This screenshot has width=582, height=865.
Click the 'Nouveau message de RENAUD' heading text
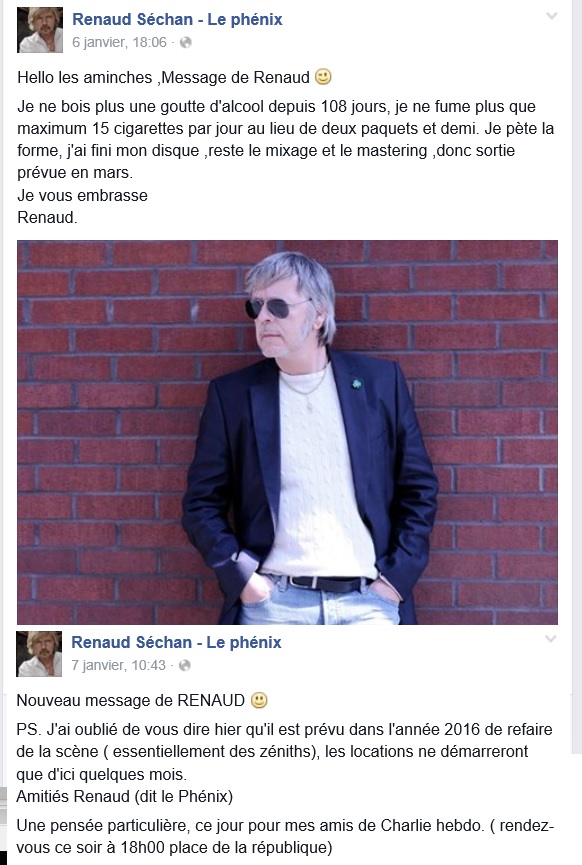coord(131,701)
